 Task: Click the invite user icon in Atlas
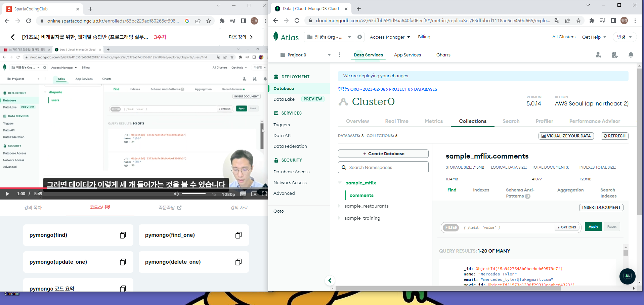point(599,55)
